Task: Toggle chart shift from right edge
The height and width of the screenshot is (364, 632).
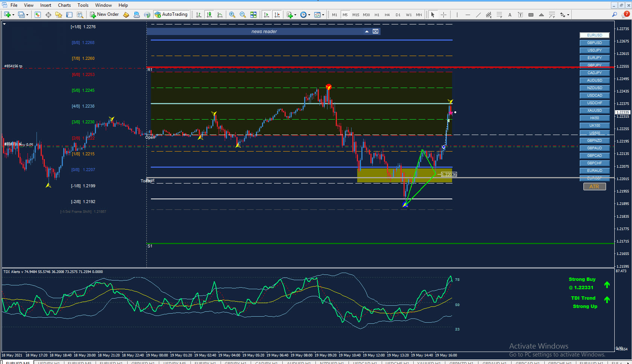Action: tap(277, 15)
